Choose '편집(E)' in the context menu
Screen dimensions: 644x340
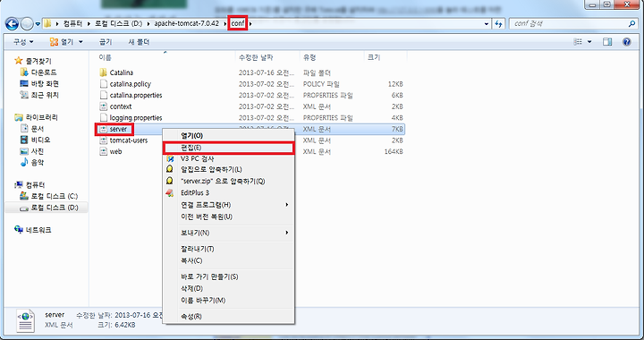click(229, 148)
